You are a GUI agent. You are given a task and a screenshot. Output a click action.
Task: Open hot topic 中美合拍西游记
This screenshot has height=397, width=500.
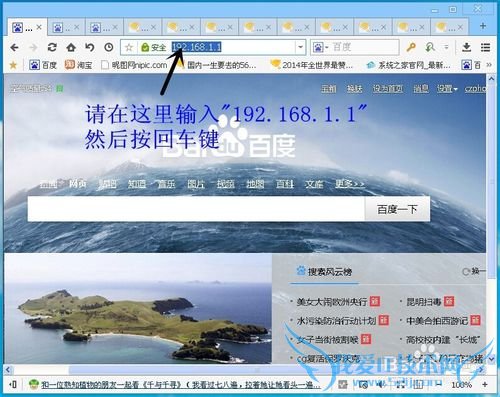(x=437, y=321)
